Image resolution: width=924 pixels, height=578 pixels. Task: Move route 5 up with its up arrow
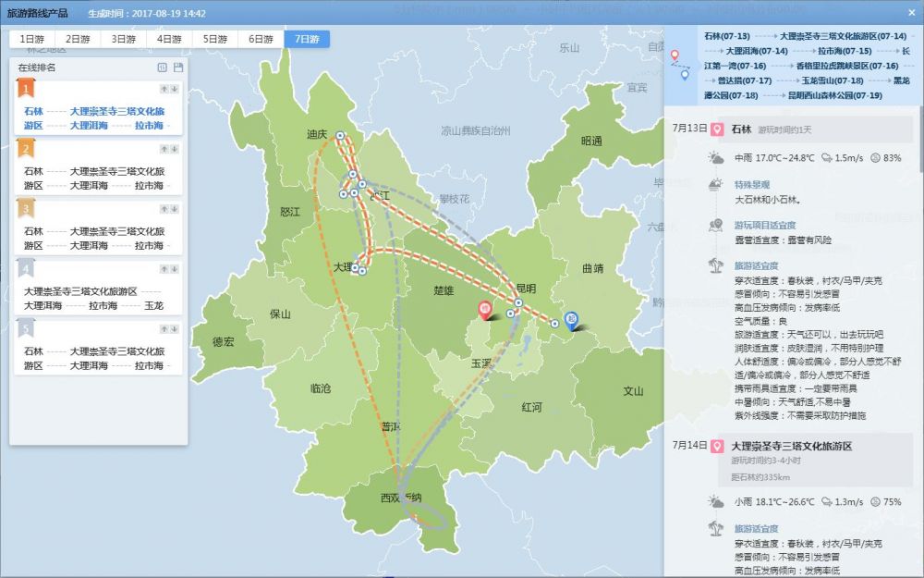(x=164, y=329)
